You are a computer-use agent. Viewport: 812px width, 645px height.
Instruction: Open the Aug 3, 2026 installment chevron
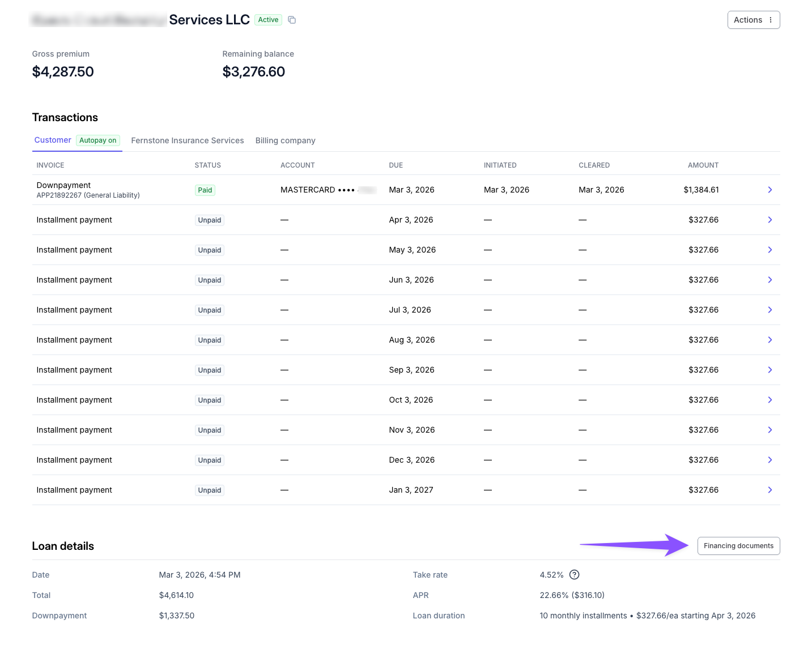[770, 340]
